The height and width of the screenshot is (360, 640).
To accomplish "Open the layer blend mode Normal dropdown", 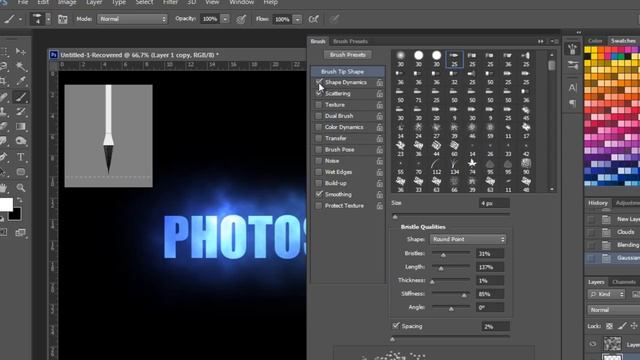I will point(613,310).
